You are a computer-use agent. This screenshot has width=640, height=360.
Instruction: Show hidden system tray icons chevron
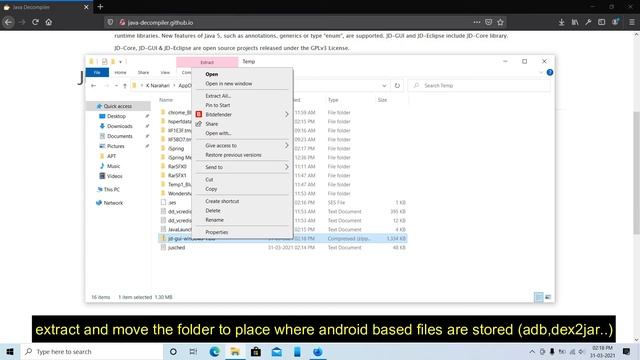point(532,351)
